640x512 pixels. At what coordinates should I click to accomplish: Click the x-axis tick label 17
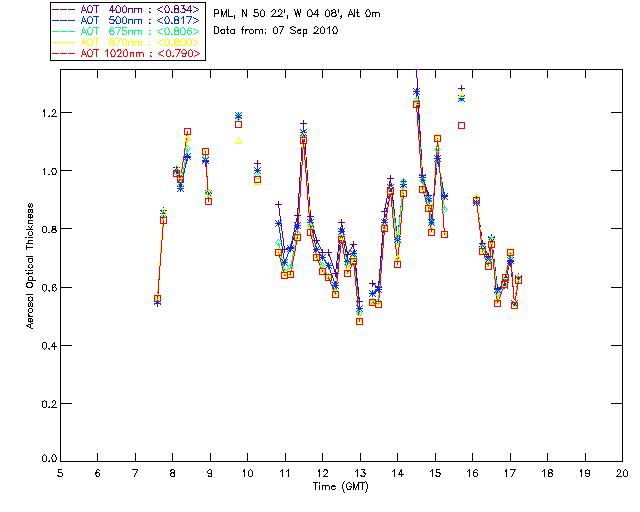[x=510, y=473]
